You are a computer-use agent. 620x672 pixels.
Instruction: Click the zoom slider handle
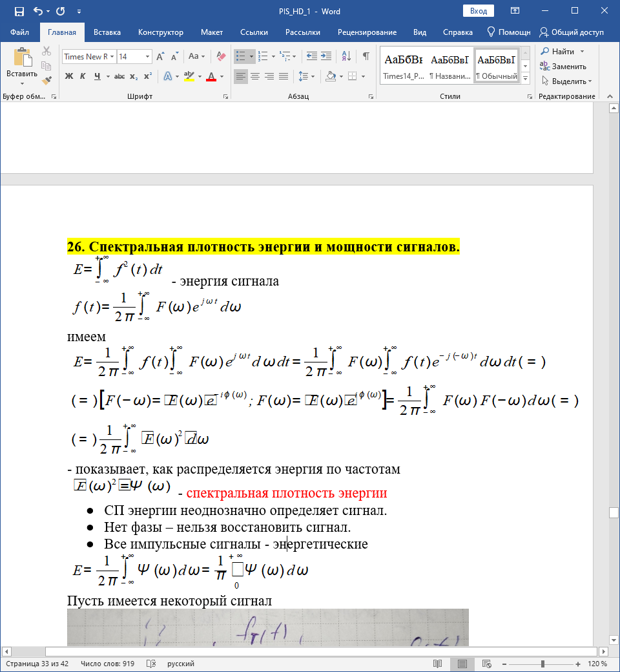(542, 664)
